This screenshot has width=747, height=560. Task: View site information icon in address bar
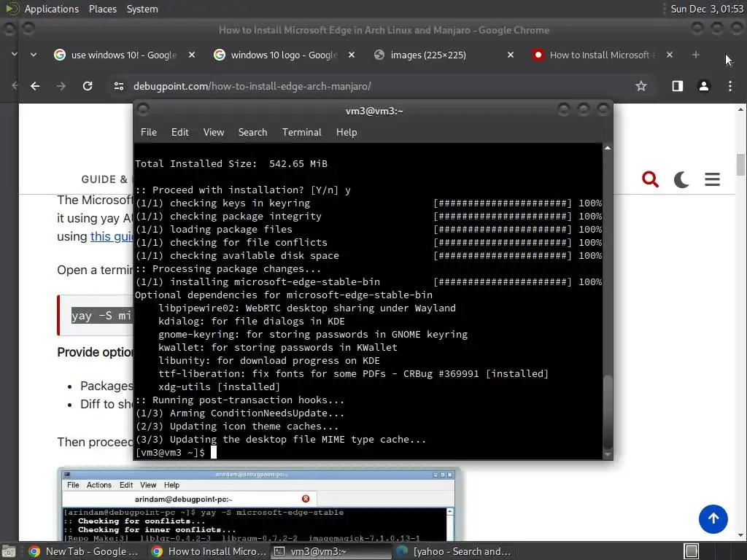coord(119,86)
